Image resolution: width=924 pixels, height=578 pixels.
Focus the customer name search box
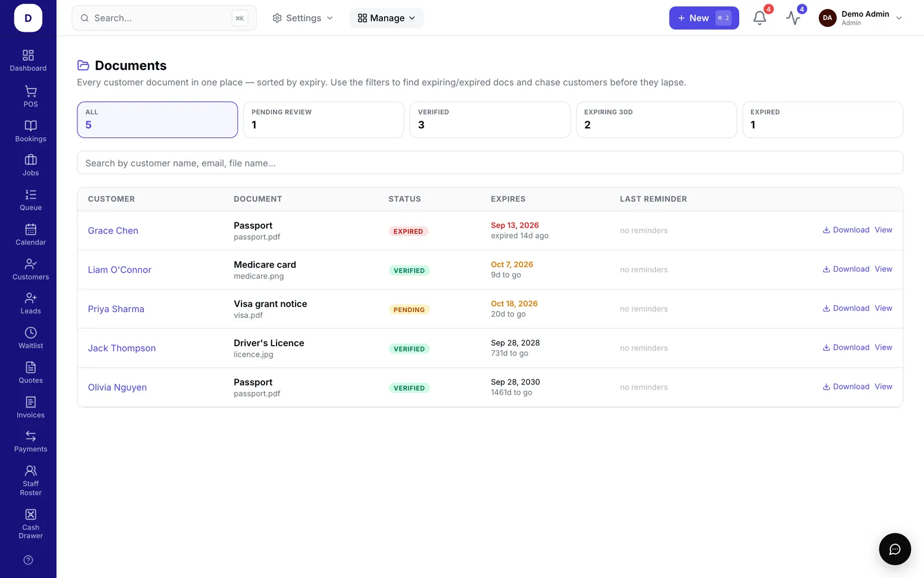point(490,163)
